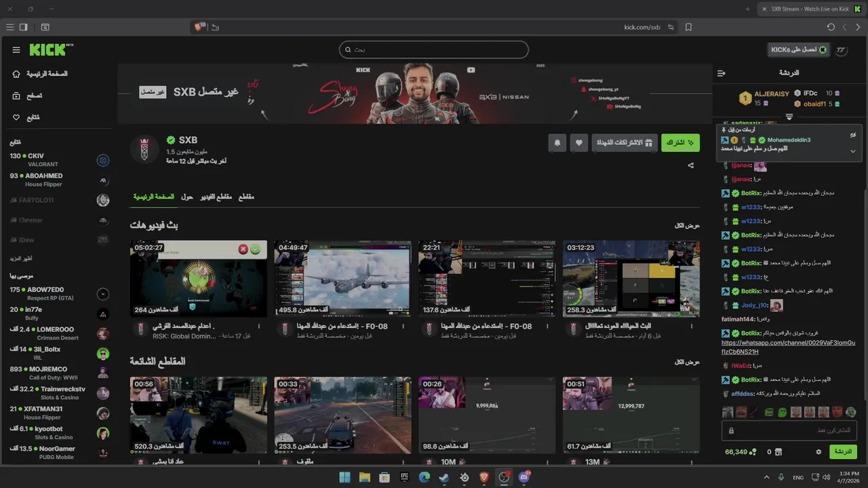Focus the Kick search box
868x488 pixels.
(434, 49)
